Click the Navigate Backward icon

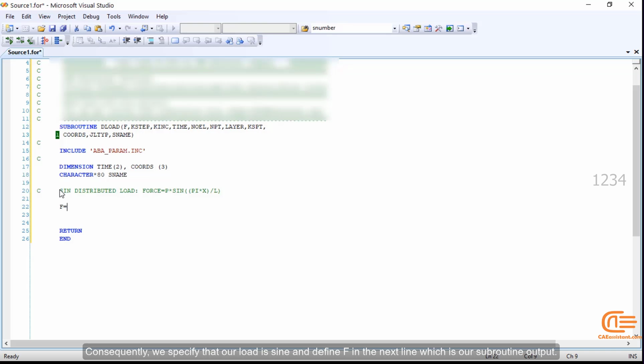pyautogui.click(x=144, y=28)
